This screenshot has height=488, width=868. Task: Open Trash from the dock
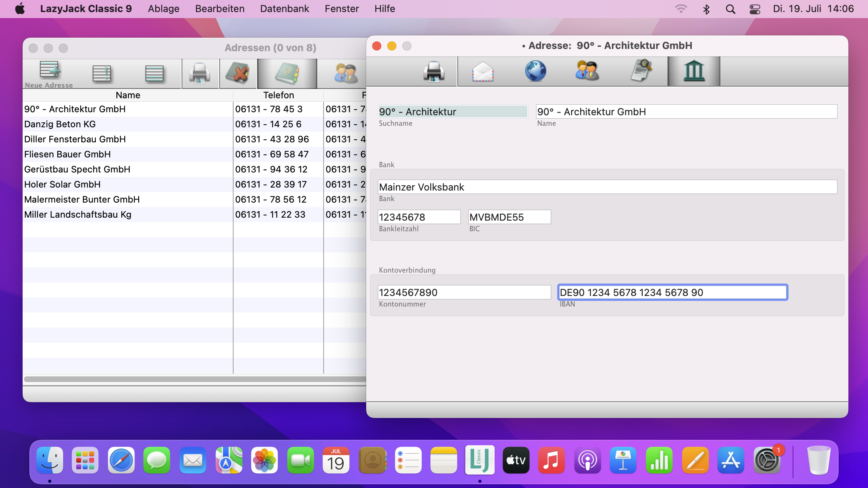click(x=818, y=460)
